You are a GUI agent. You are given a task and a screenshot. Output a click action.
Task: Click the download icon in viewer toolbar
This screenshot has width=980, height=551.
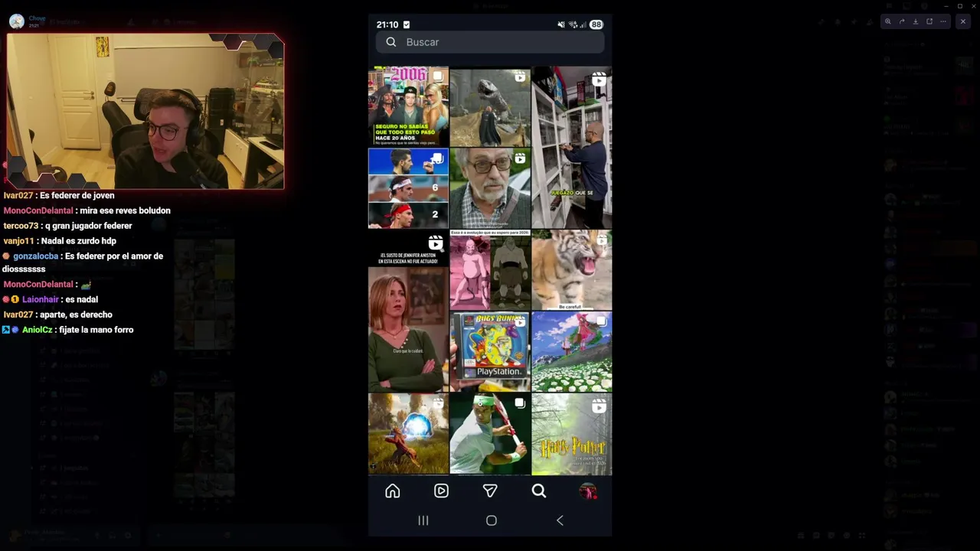(x=916, y=21)
